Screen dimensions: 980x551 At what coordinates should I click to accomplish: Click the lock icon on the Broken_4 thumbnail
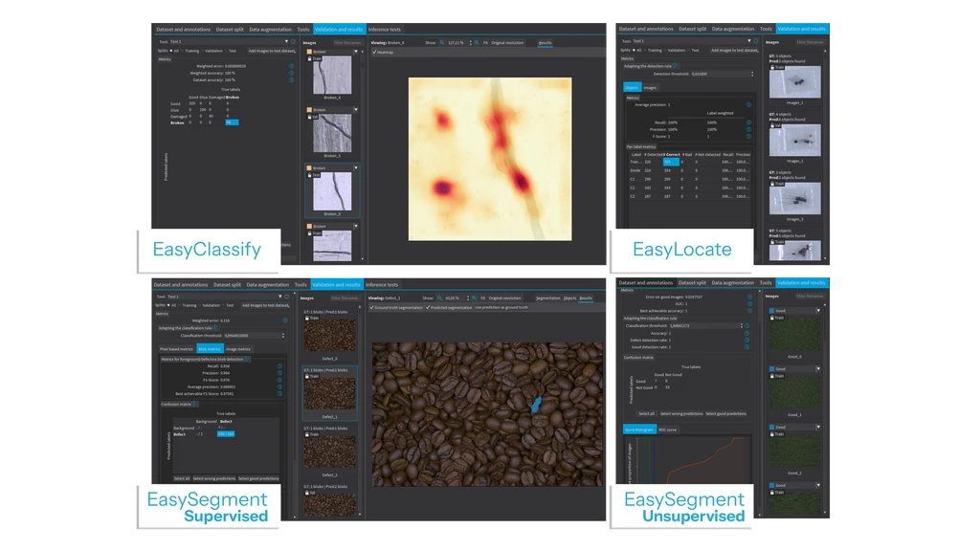pyautogui.click(x=309, y=59)
